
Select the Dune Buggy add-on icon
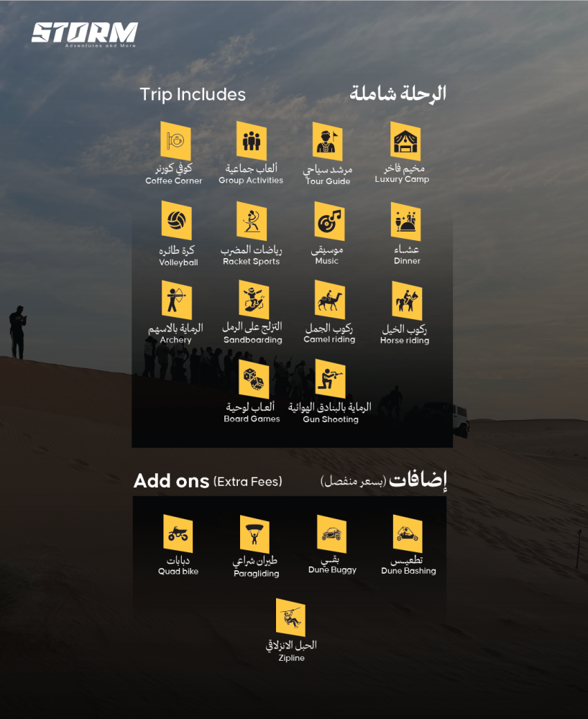pos(331,534)
